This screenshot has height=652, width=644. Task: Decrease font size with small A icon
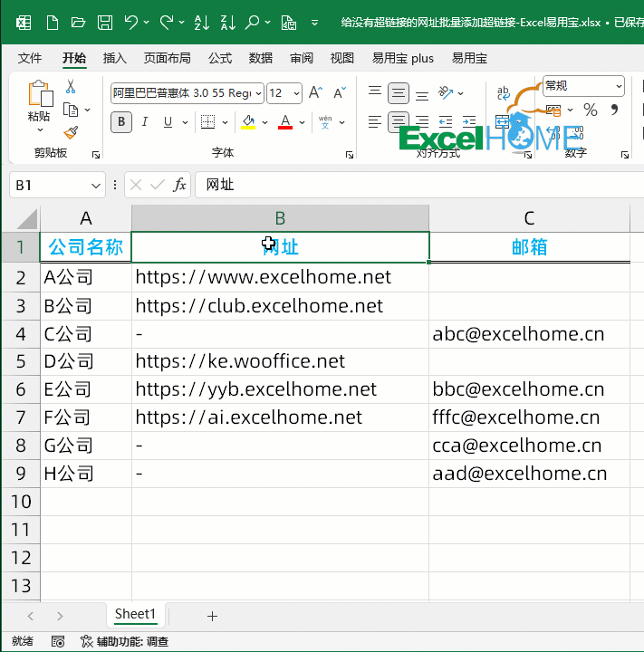340,92
